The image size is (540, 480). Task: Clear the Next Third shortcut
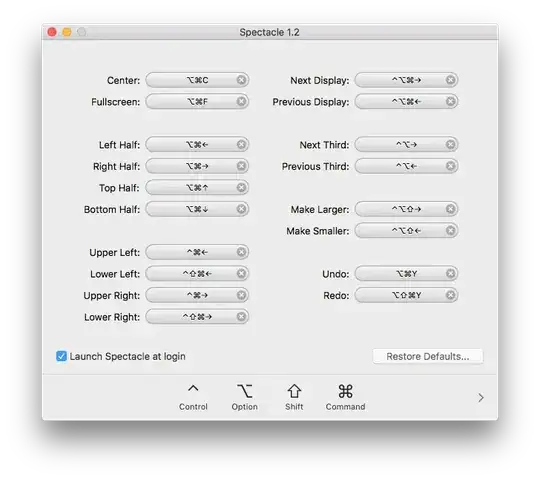(x=450, y=144)
